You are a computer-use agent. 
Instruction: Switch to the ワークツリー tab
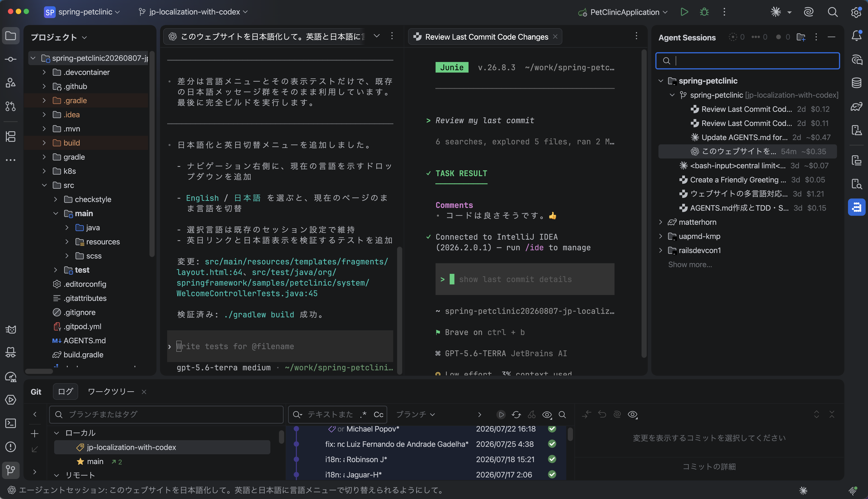[111, 391]
